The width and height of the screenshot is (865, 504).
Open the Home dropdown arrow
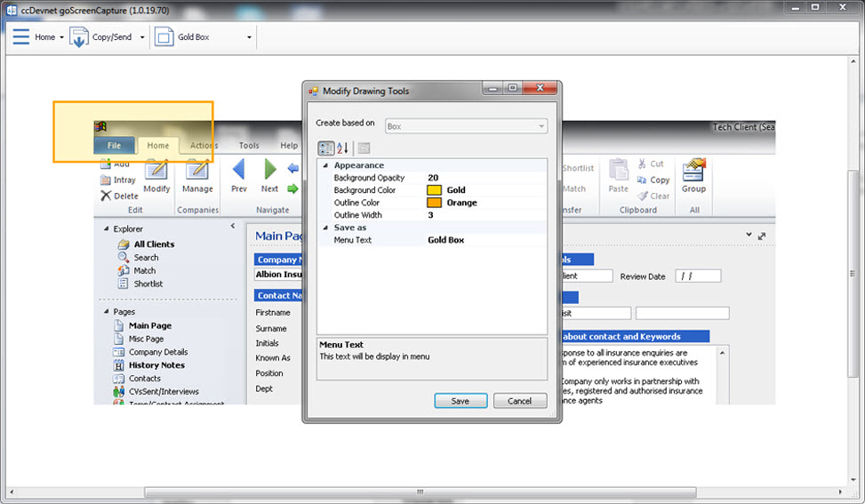(61, 38)
